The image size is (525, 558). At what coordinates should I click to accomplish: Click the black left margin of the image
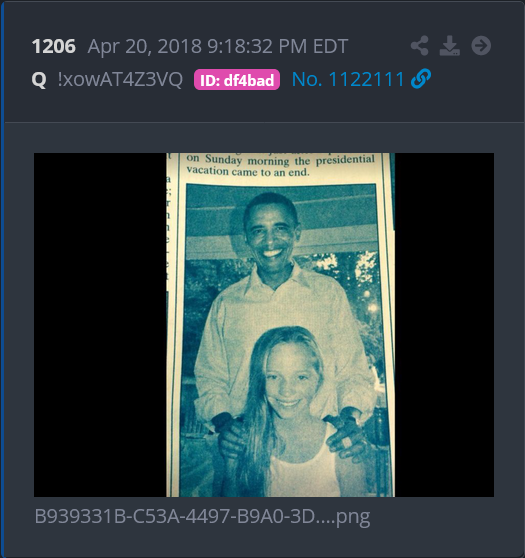pyautogui.click(x=100, y=325)
